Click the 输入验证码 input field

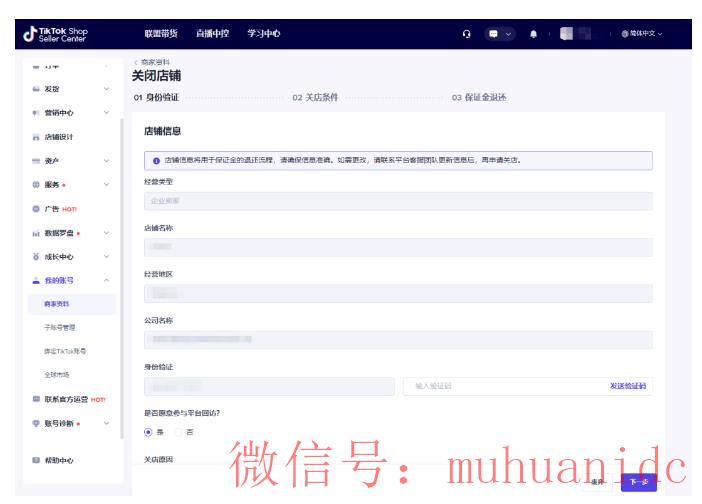(x=500, y=386)
